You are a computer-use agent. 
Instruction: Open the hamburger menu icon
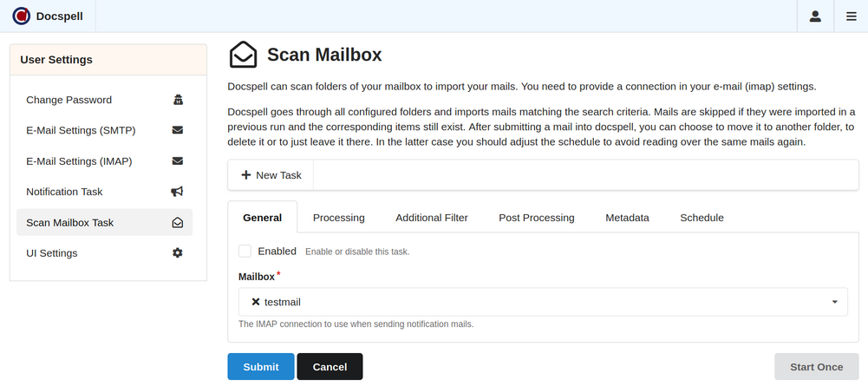coord(851,16)
